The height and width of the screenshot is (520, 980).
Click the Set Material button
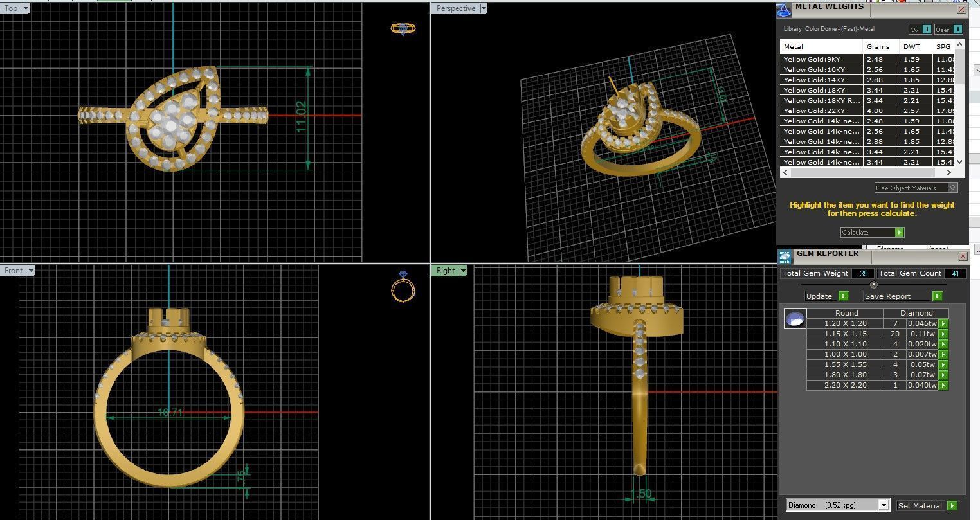pyautogui.click(x=921, y=506)
